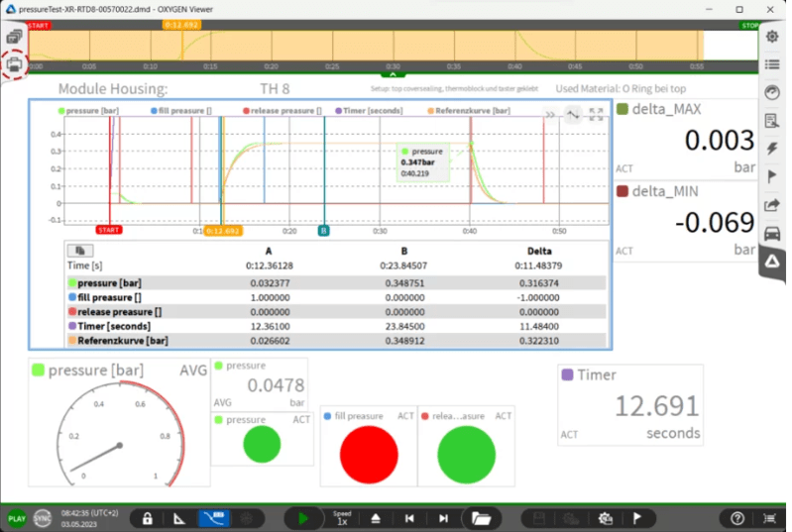Toggle the SYNC button in bottom bar
Viewport: 792px width, 532px height.
point(43,518)
